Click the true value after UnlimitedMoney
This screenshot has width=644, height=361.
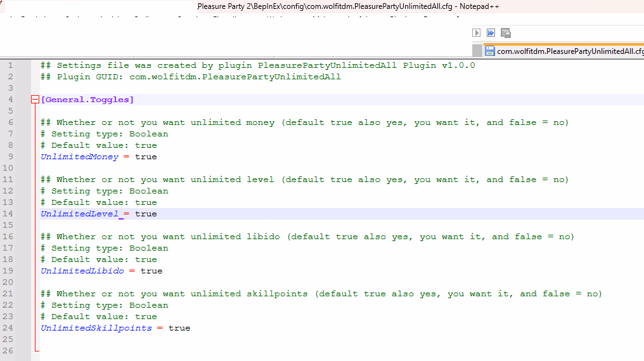[146, 157]
